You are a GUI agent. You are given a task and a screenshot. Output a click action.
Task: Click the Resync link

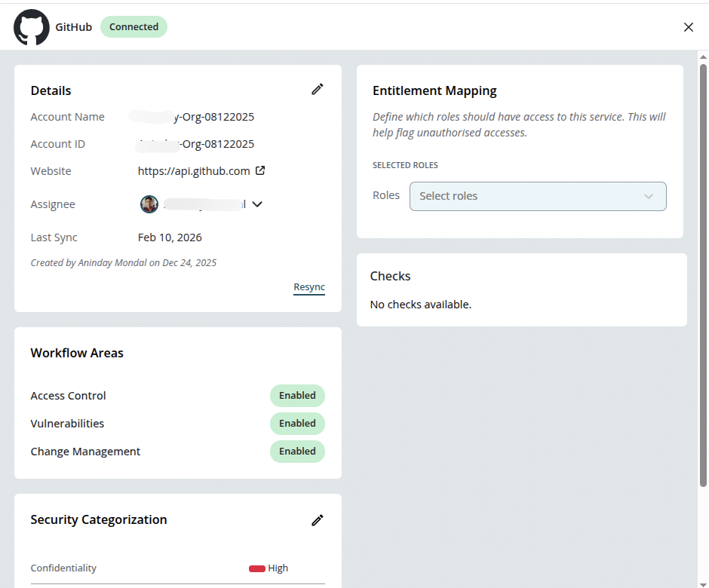click(308, 286)
